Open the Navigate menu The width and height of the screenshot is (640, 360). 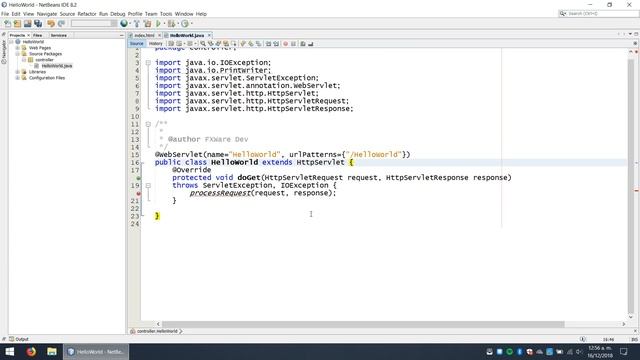[x=47, y=14]
